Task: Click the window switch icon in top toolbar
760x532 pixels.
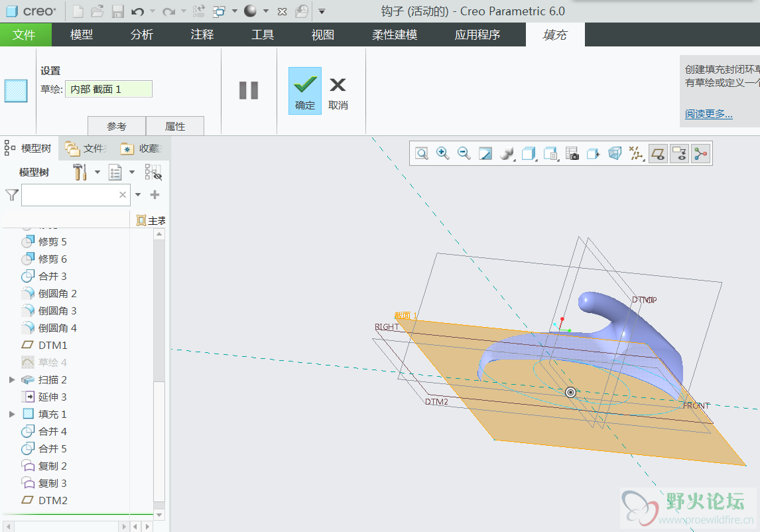Action: tap(219, 11)
